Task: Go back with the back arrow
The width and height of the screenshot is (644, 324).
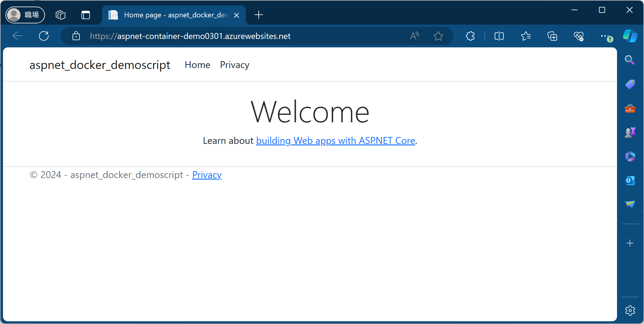Action: pos(17,36)
